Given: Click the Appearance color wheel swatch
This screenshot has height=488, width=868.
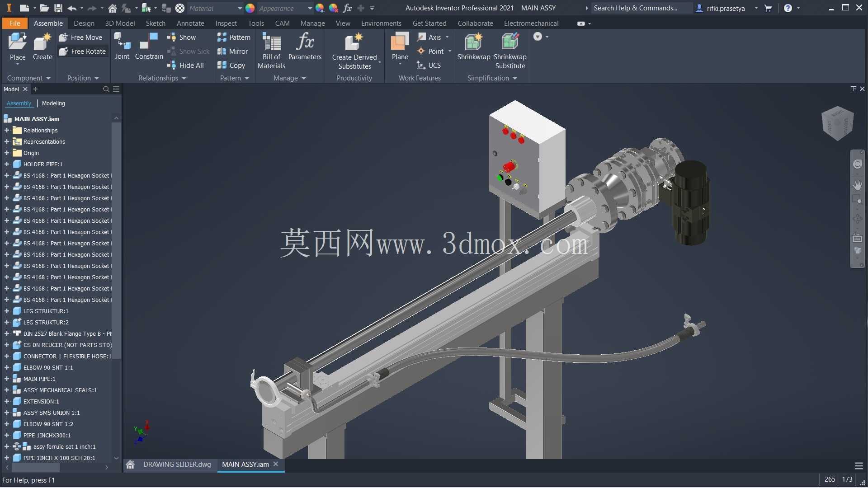Looking at the screenshot, I should click(x=250, y=8).
